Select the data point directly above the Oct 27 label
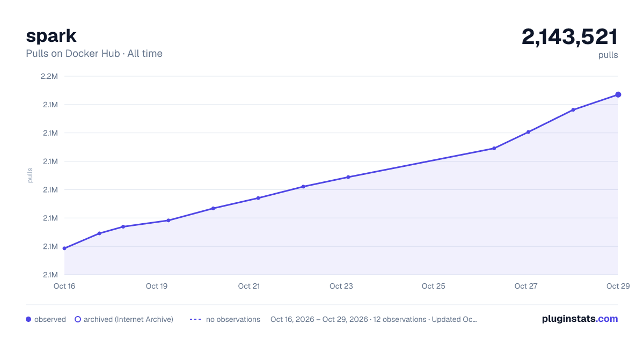The width and height of the screenshot is (644, 338). [x=528, y=132]
